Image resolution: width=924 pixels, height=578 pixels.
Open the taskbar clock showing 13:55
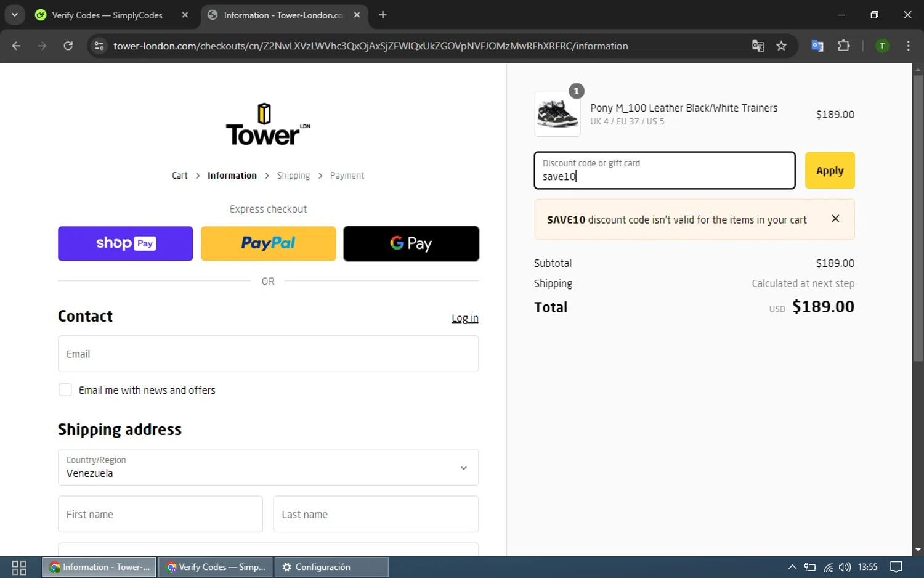pyautogui.click(x=867, y=567)
